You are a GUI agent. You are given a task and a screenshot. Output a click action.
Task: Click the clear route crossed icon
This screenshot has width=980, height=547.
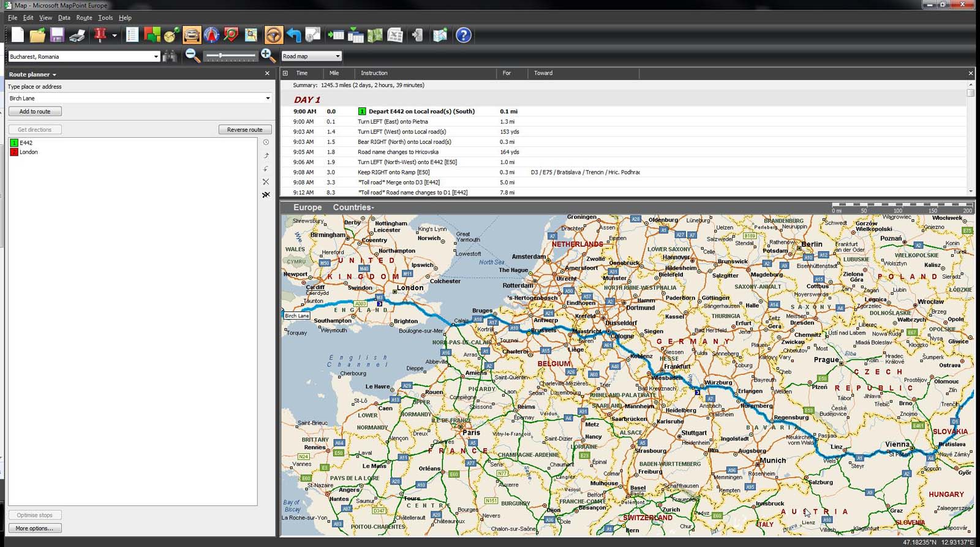point(266,195)
